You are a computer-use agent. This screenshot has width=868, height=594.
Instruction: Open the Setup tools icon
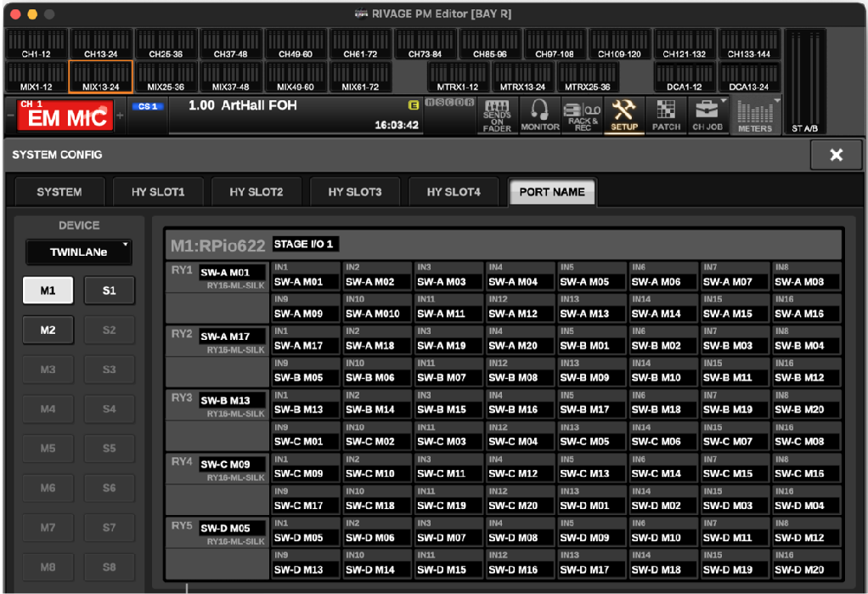click(624, 116)
